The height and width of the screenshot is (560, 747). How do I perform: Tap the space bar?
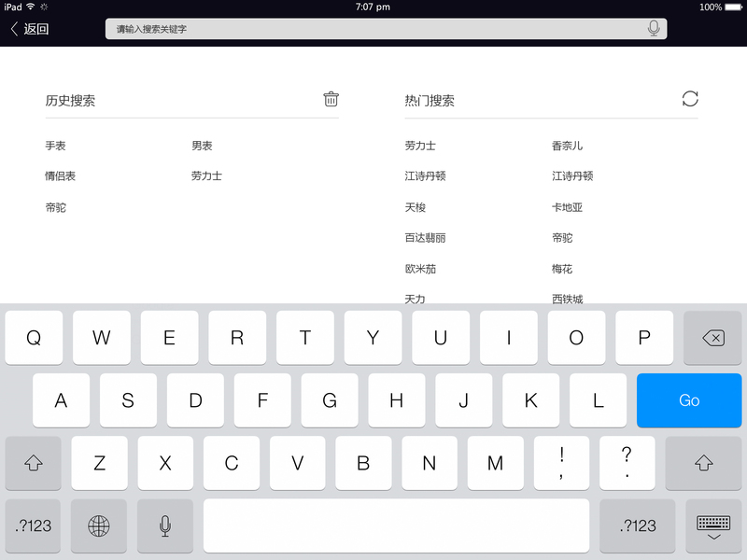[396, 525]
